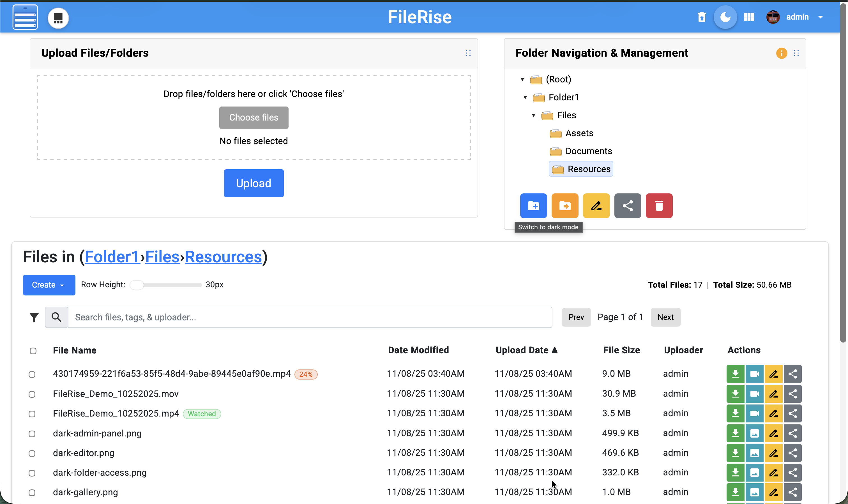Collapse the Folder1 tree node

(x=525, y=98)
